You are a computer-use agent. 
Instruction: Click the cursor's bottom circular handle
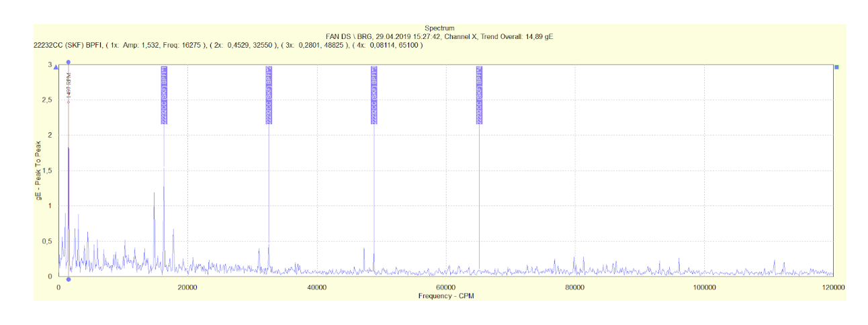(68, 279)
